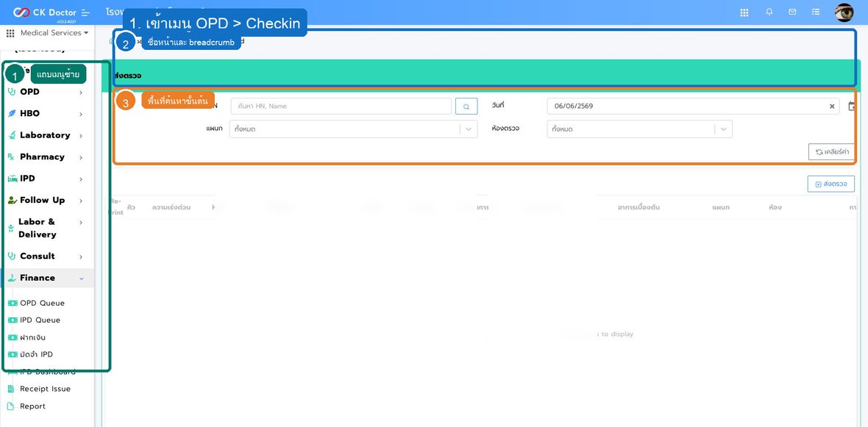
Task: Click the Pharmacy Rx icon
Action: point(11,157)
